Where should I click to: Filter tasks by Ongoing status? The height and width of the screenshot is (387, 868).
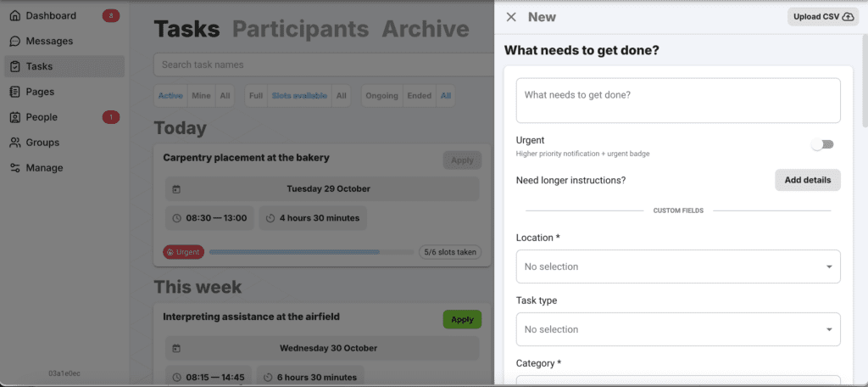[381, 96]
